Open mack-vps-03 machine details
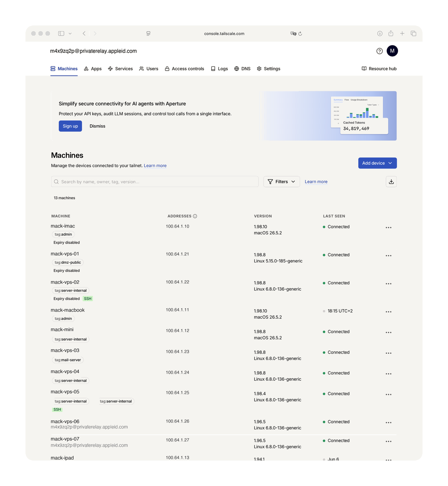 point(65,351)
